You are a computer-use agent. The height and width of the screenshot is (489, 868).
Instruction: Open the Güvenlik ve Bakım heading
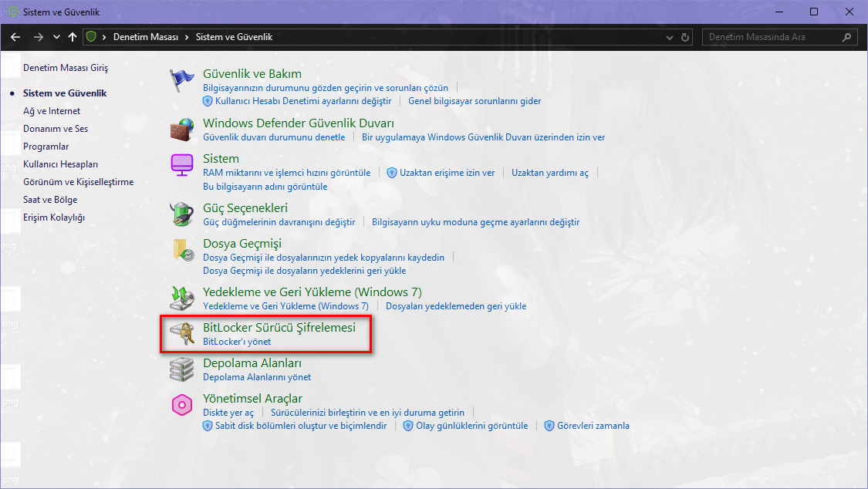[x=252, y=73]
